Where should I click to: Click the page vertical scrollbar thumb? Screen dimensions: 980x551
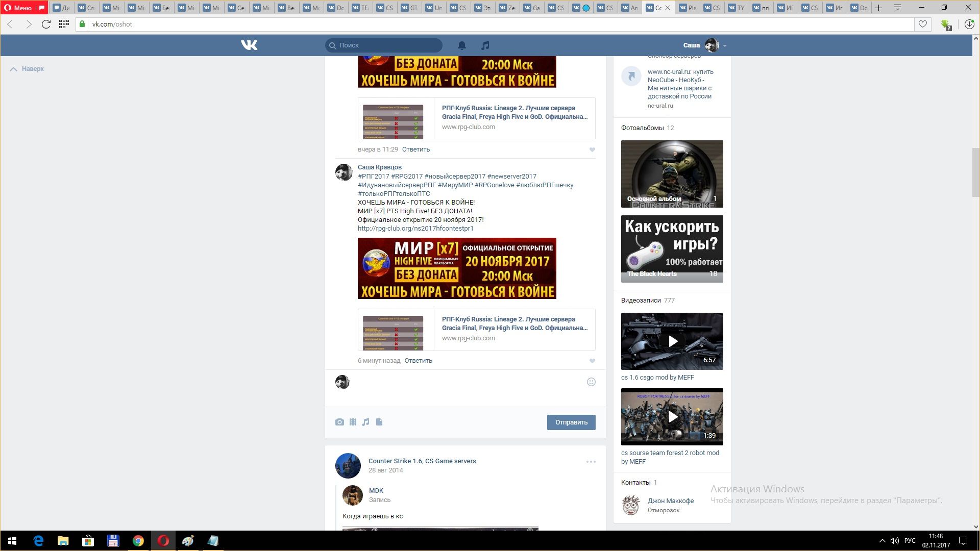975,172
